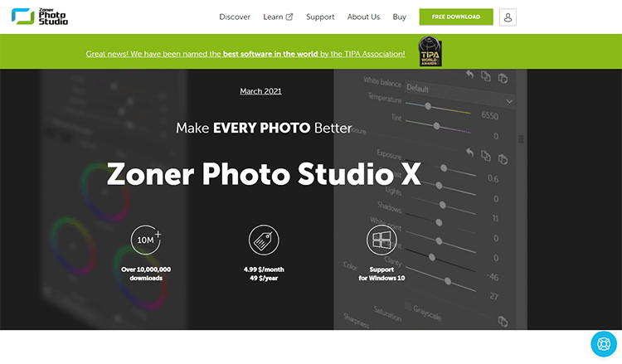This screenshot has width=622, height=364.
Task: Click the undo arrow in Exposure section
Action: [469, 153]
